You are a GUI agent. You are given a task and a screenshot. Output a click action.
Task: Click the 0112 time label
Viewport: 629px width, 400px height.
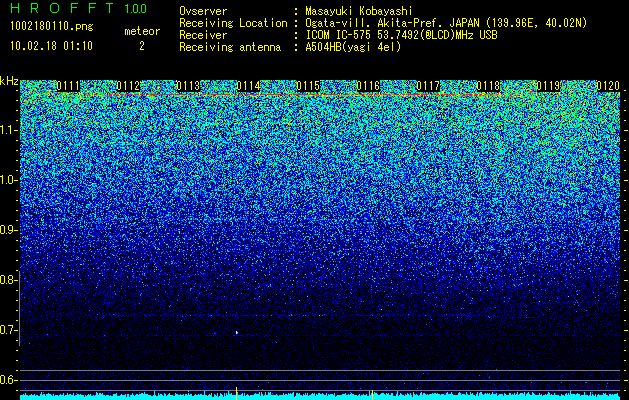(128, 86)
